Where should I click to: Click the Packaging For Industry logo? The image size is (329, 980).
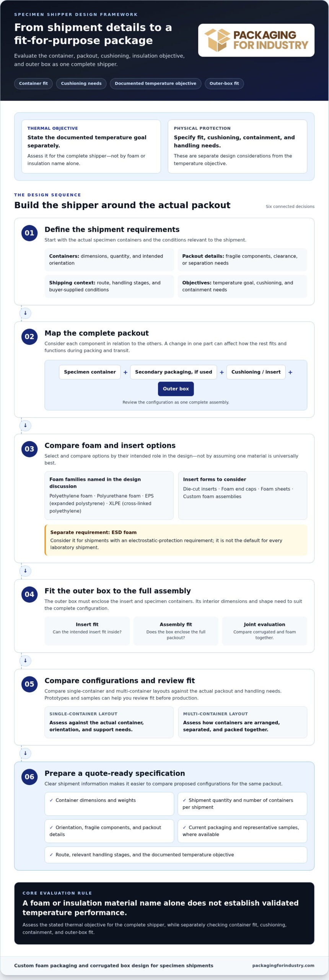(256, 40)
